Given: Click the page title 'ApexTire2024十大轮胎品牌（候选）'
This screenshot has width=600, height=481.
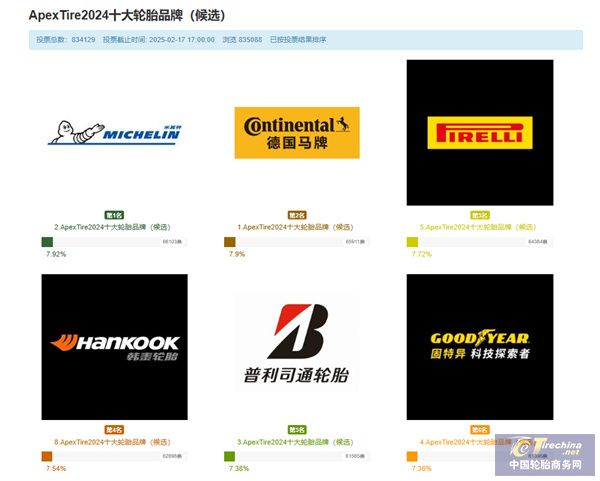Looking at the screenshot, I should [127, 15].
